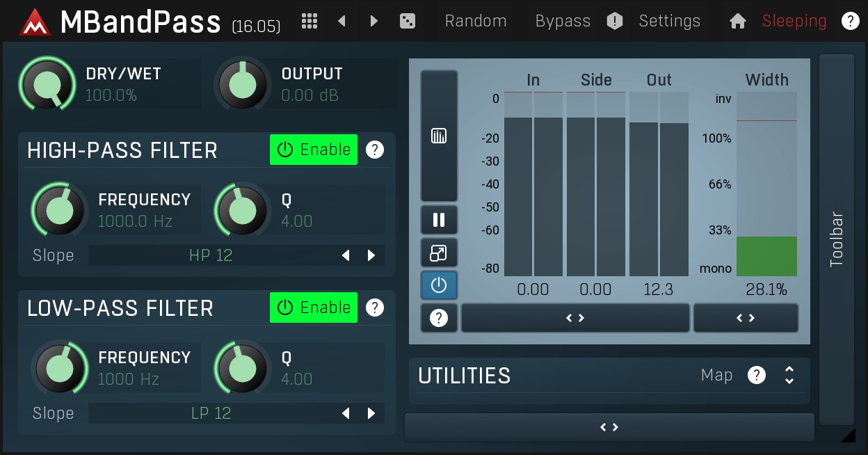This screenshot has width=868, height=455.
Task: Open Low-Pass Filter help icon
Action: point(375,308)
